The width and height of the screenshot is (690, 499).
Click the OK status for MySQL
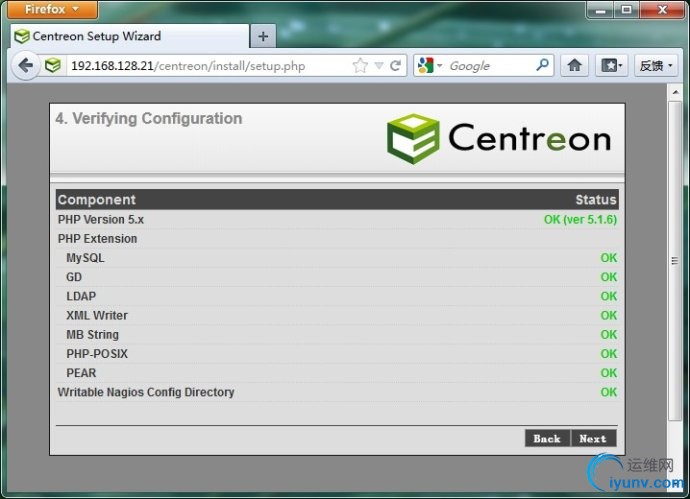click(609, 258)
